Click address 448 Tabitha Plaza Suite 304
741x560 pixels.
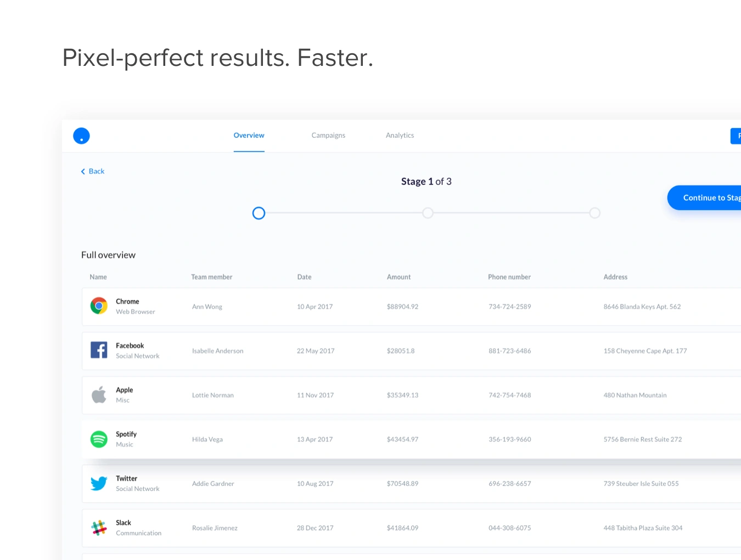coord(643,528)
